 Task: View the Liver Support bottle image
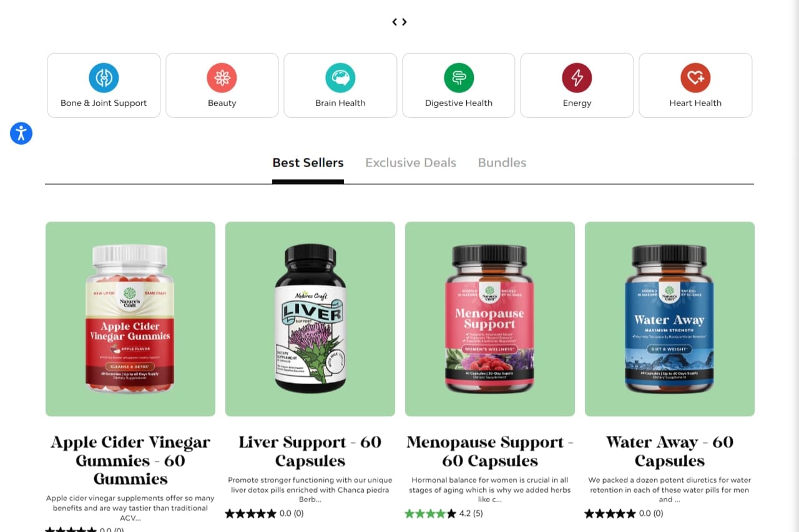[310, 319]
